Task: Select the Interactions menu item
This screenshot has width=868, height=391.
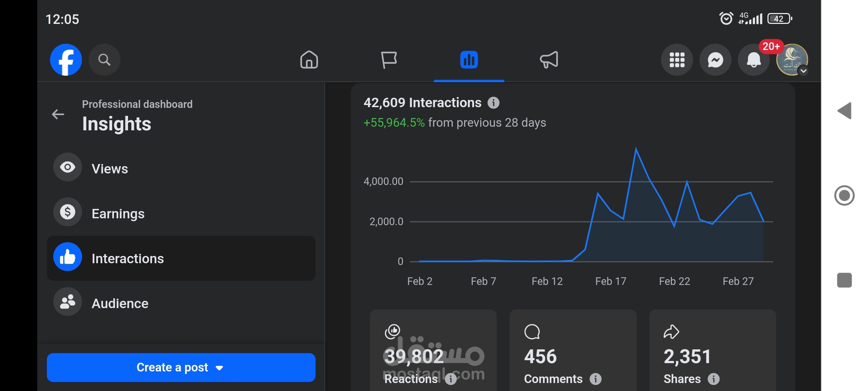Action: point(181,258)
